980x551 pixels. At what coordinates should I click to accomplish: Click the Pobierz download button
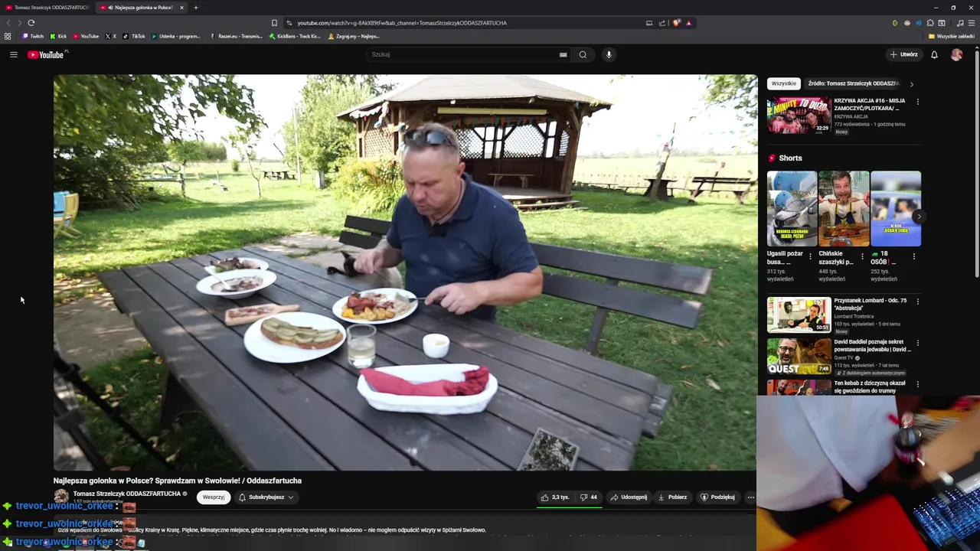click(673, 497)
